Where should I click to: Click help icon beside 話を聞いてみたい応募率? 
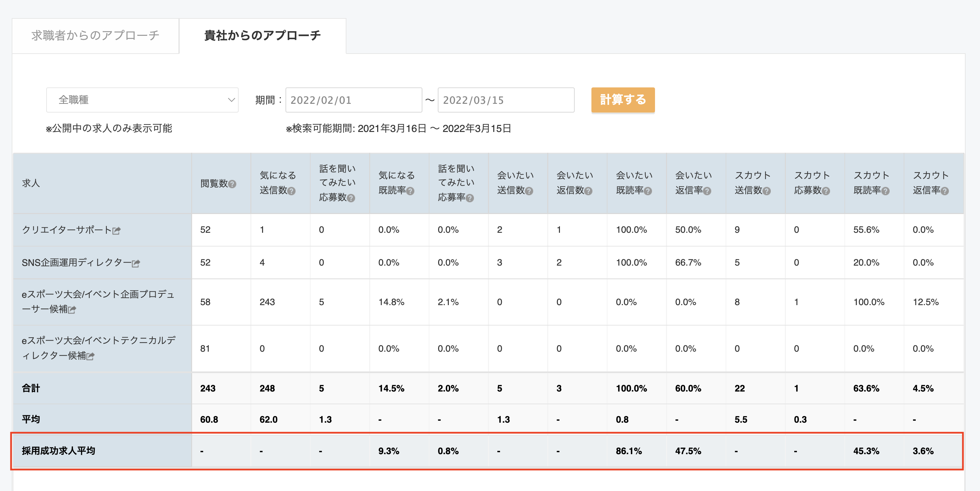[470, 198]
